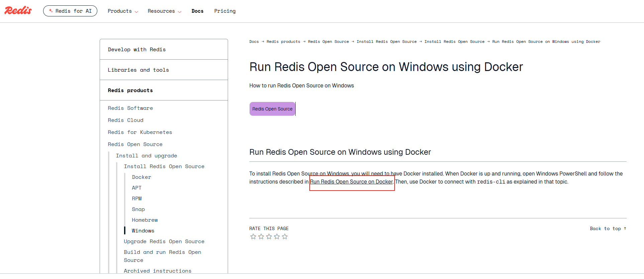Click Redis products breadcrumb link
Screen dimensions: 644x279
(x=283, y=42)
